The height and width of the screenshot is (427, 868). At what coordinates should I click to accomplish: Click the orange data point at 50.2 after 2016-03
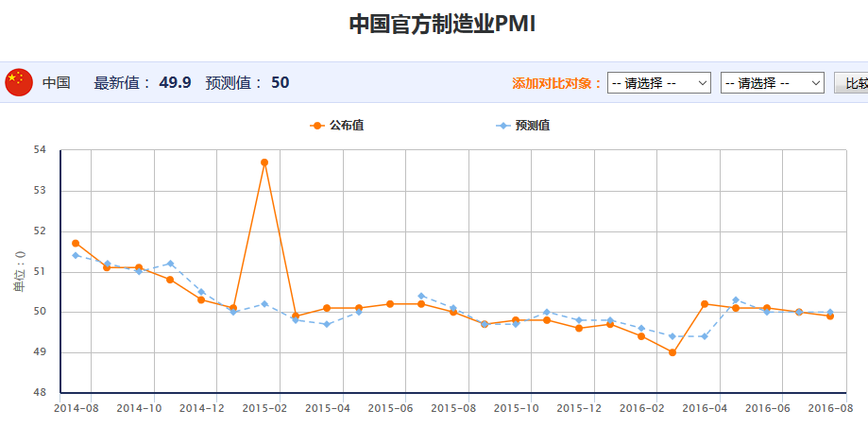[x=705, y=303]
